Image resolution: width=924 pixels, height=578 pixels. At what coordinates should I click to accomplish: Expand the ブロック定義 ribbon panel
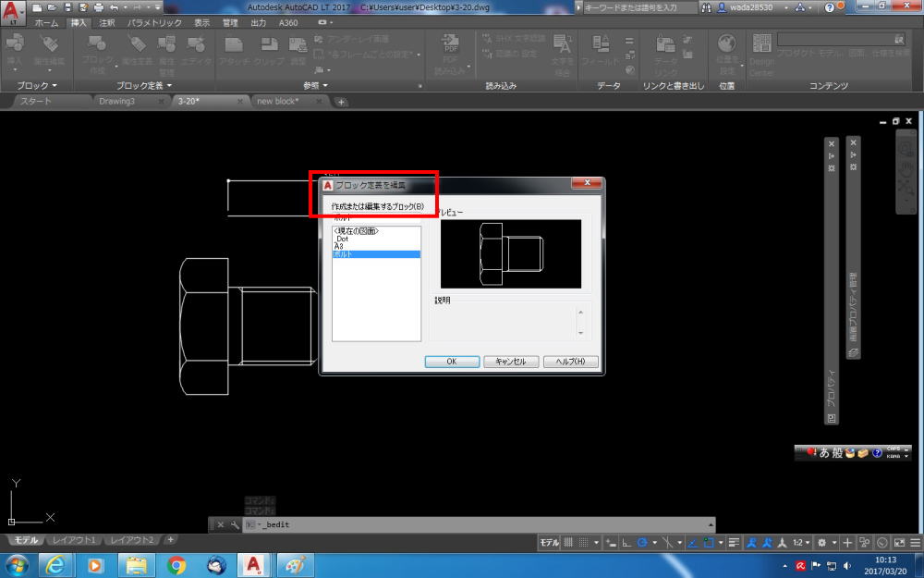pyautogui.click(x=144, y=85)
